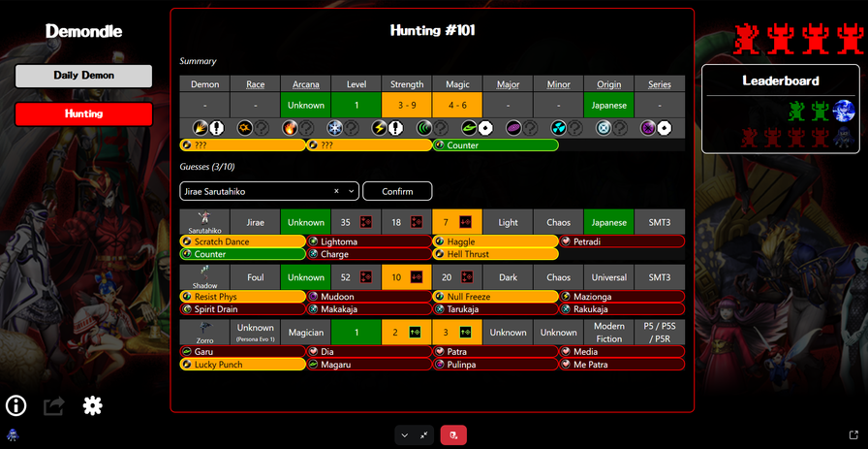Click the light-blue Bless element icon
Viewport: 868px width, 449px height.
pyautogui.click(x=604, y=128)
